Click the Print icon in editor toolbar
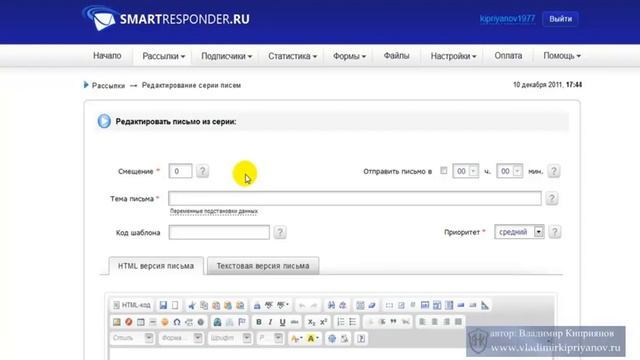 (x=257, y=305)
